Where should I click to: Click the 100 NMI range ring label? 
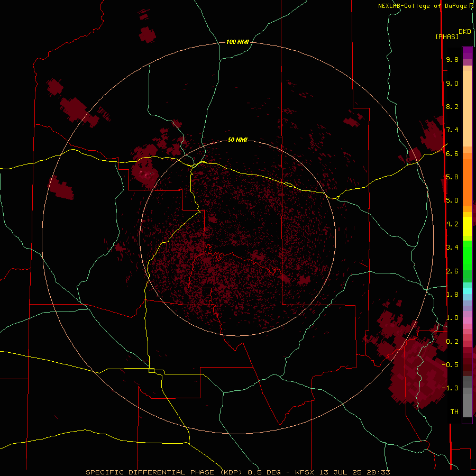[x=237, y=42]
